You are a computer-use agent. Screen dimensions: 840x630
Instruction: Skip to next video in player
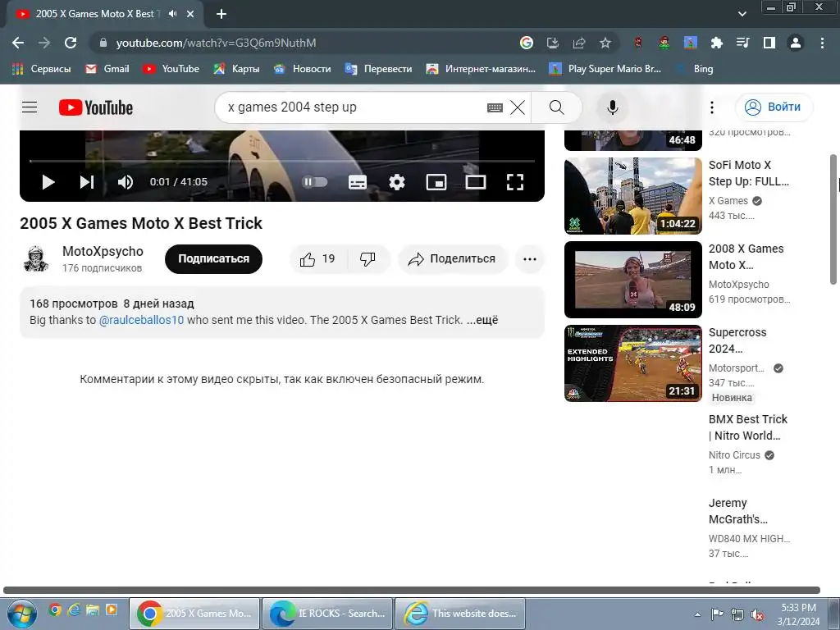pyautogui.click(x=87, y=182)
